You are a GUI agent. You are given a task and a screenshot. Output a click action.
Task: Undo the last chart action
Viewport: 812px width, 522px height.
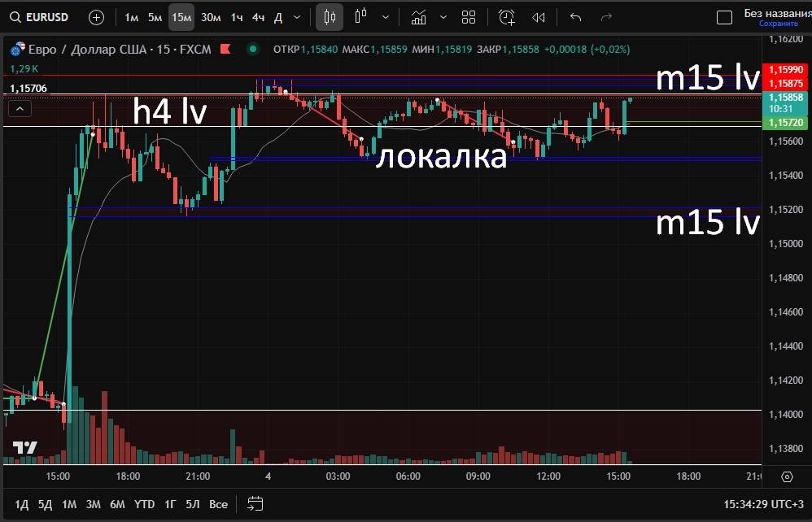point(576,17)
